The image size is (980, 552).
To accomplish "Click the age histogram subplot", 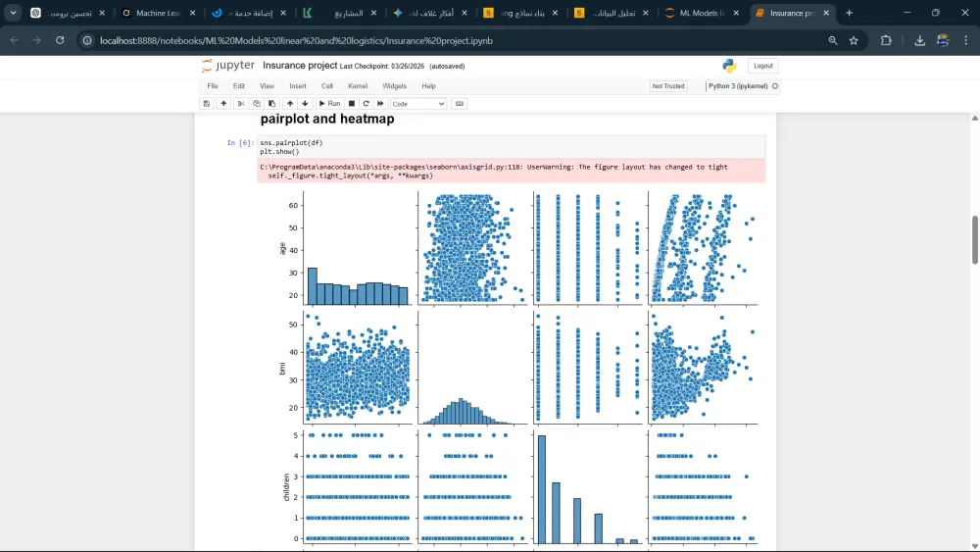I will pyautogui.click(x=358, y=249).
